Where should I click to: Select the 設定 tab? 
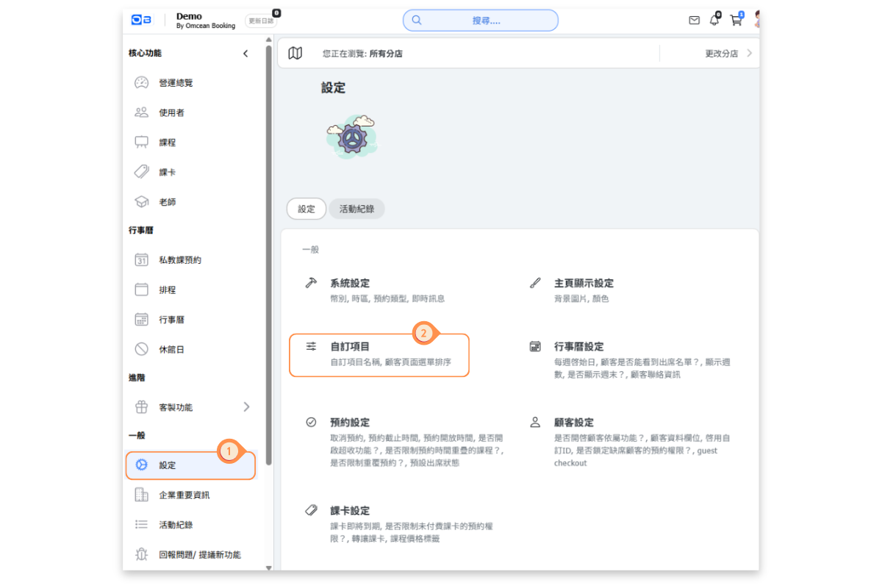[x=306, y=209]
